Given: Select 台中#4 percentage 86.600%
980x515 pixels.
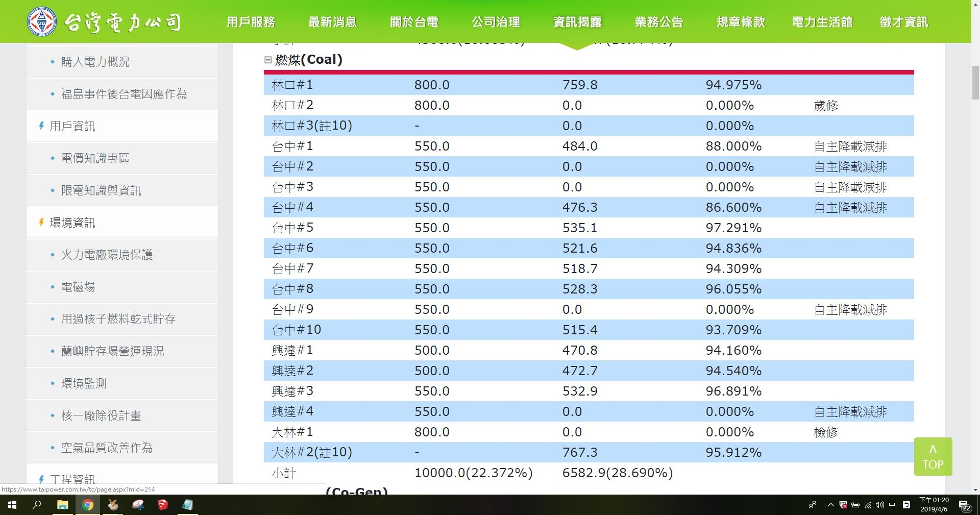Looking at the screenshot, I should (x=733, y=207).
